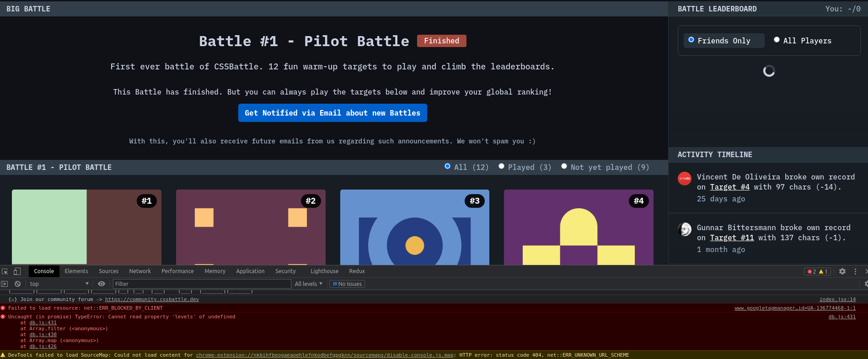The image size is (868, 359).
Task: Click '1 month ago' timestamp
Action: [721, 249]
